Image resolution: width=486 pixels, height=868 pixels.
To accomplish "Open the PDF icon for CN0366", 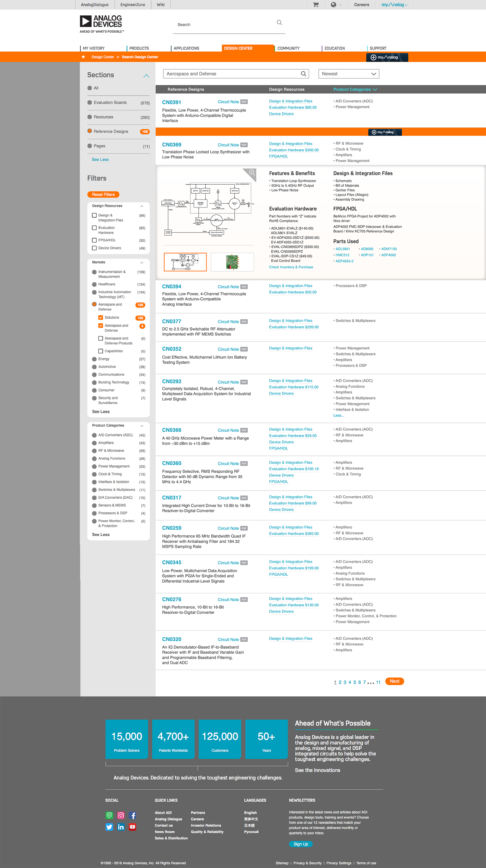I will pos(244,430).
